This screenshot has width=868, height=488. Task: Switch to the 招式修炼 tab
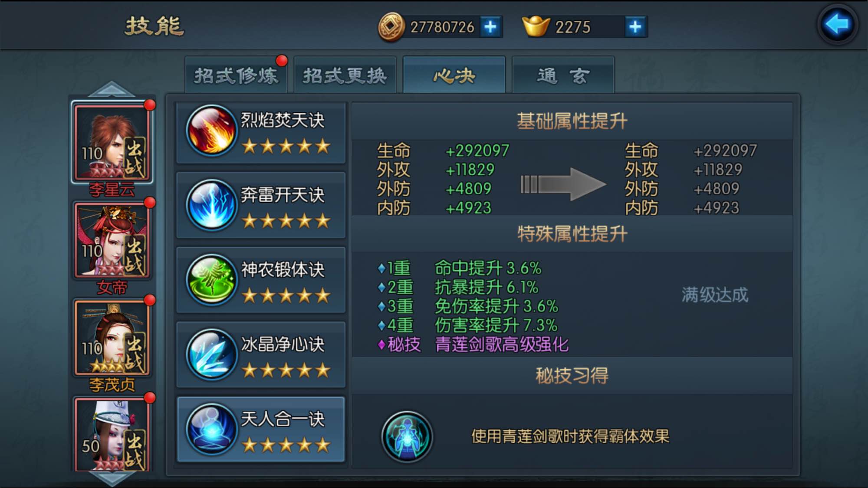pyautogui.click(x=236, y=75)
